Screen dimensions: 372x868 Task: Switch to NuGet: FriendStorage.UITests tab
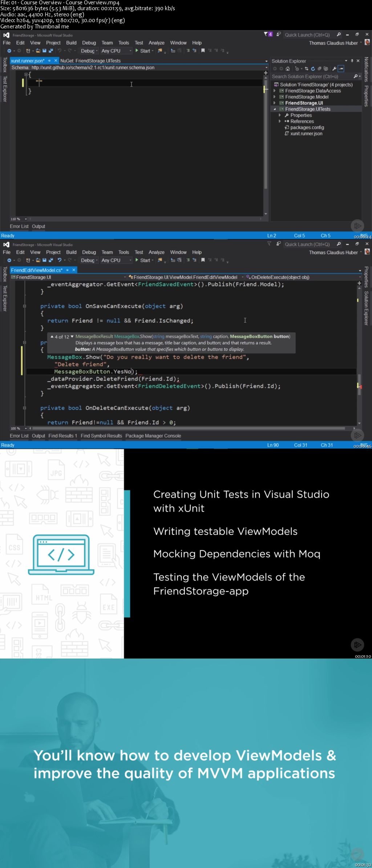(x=90, y=61)
